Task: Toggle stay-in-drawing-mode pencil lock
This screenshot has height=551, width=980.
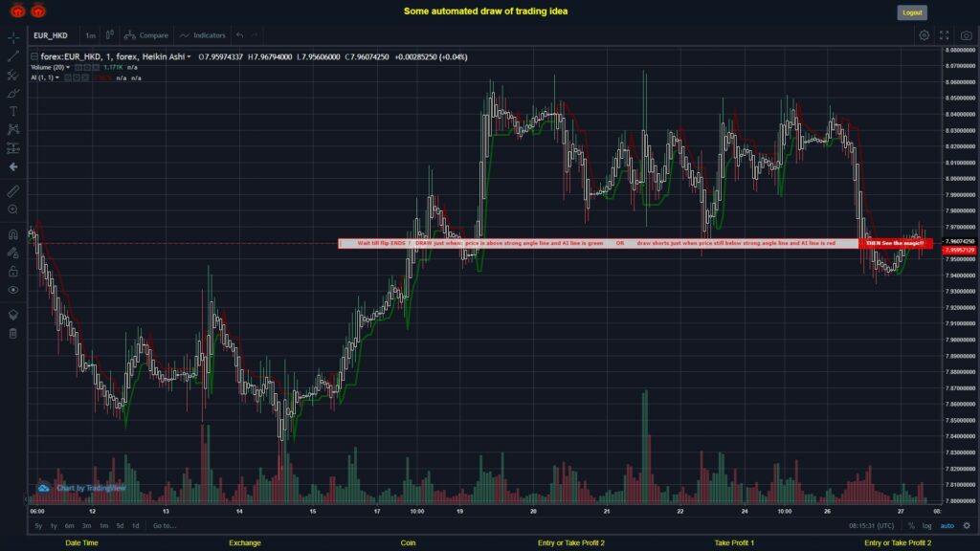Action: [x=13, y=253]
